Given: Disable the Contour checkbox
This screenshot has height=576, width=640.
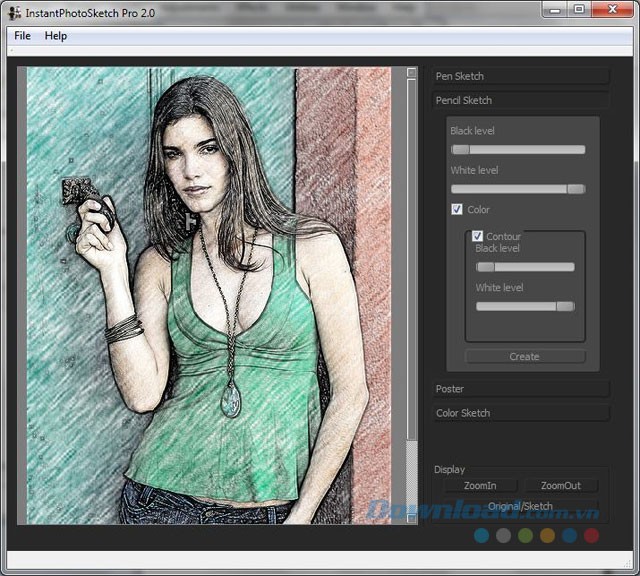Looking at the screenshot, I should 477,236.
